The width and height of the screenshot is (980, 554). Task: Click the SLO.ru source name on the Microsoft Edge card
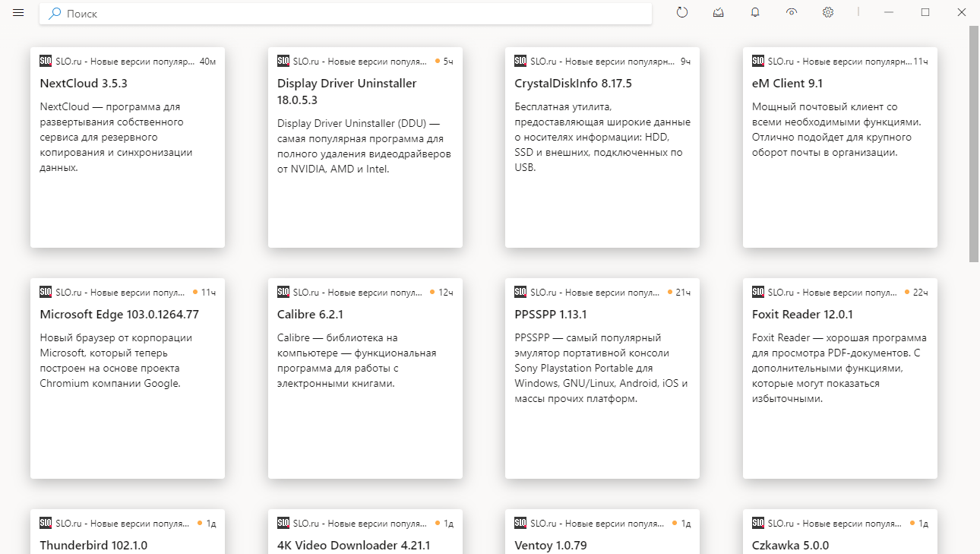click(x=122, y=292)
